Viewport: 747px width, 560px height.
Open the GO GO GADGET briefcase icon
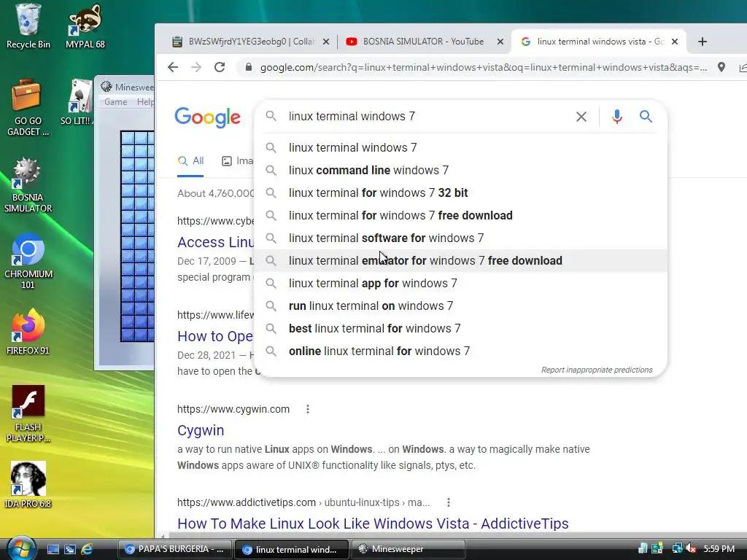coord(28,108)
